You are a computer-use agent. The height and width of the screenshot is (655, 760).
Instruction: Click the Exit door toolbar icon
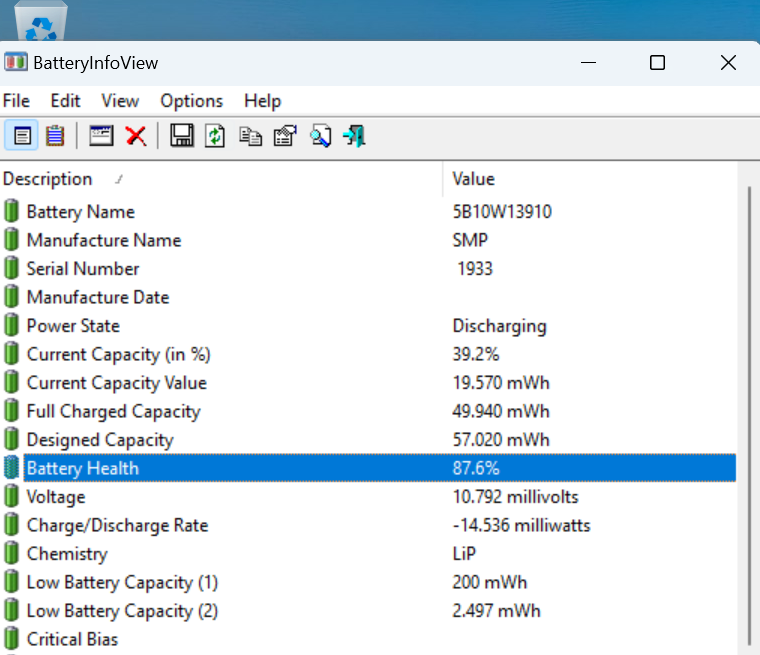[354, 136]
